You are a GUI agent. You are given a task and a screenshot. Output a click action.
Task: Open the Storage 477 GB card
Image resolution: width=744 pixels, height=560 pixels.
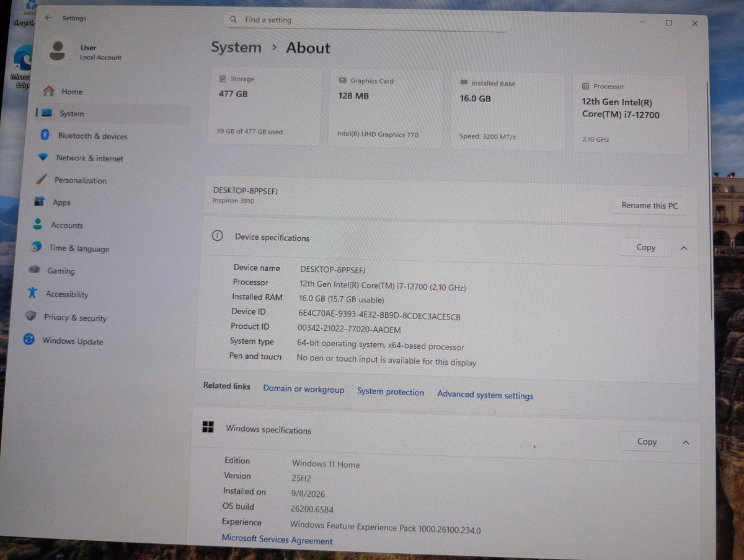[264, 105]
